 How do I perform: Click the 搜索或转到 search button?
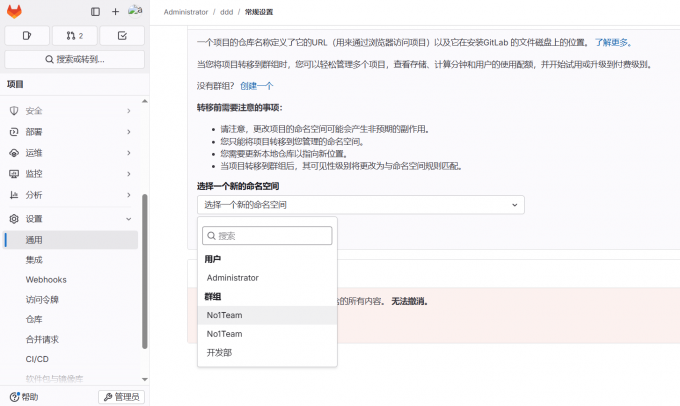click(x=75, y=59)
